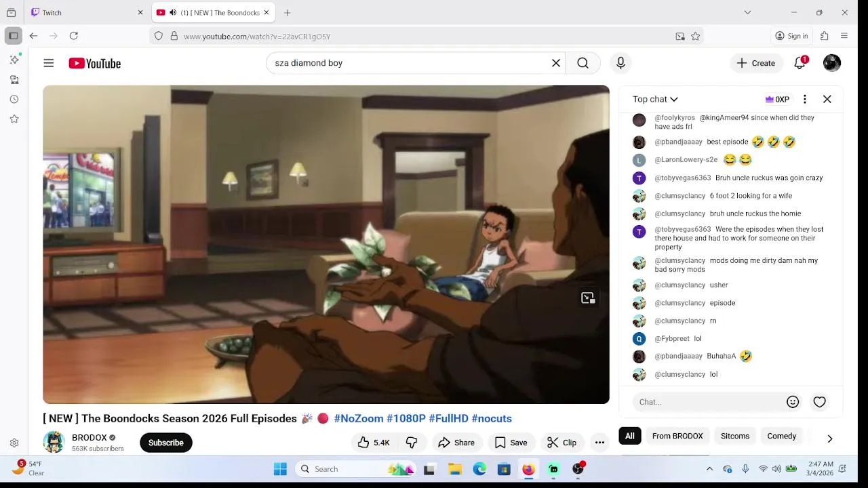
Task: Click the Create button
Action: click(x=756, y=63)
